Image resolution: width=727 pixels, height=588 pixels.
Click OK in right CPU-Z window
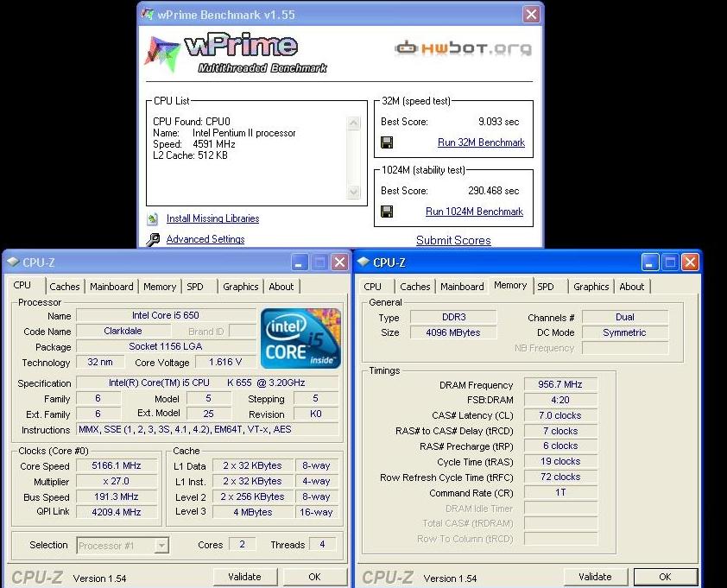click(666, 577)
